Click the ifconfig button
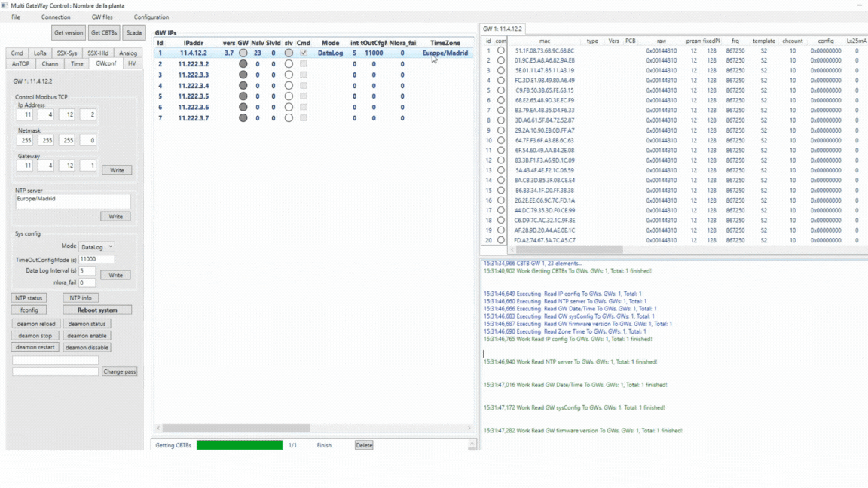 (x=29, y=310)
